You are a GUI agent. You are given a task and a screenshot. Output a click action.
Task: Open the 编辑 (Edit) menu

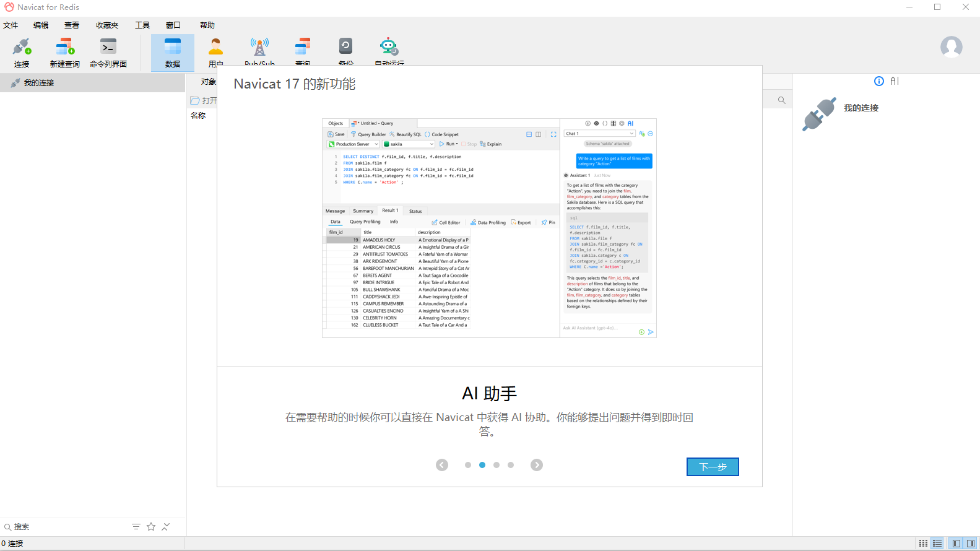coord(41,25)
